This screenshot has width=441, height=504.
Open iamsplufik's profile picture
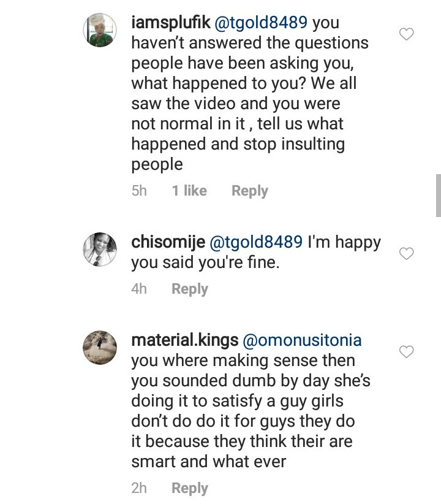[100, 29]
